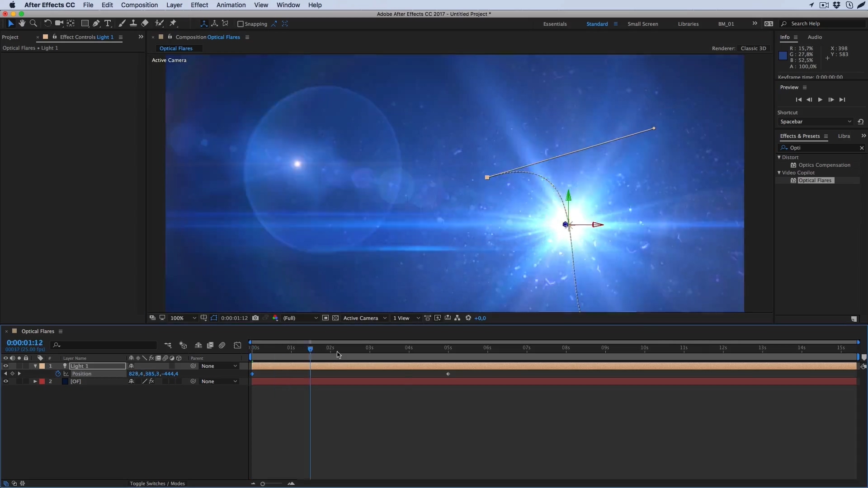Collapse the Video Copilot category
The height and width of the screenshot is (488, 868).
[779, 173]
